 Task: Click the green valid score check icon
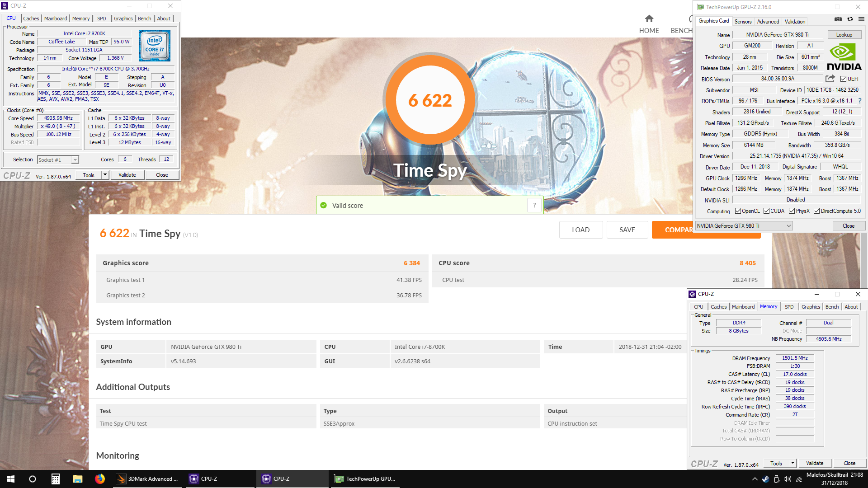coord(323,205)
